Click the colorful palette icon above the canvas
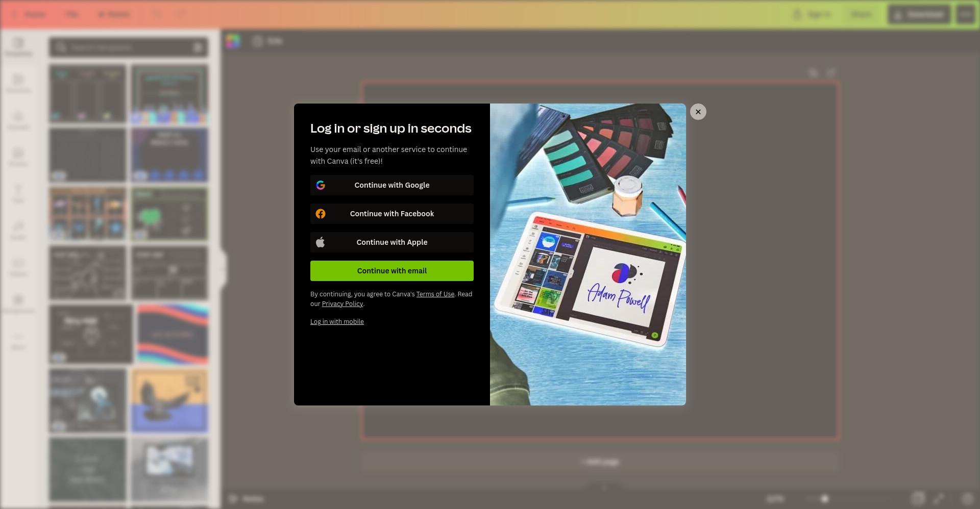Viewport: 980px width, 509px height. tap(233, 41)
